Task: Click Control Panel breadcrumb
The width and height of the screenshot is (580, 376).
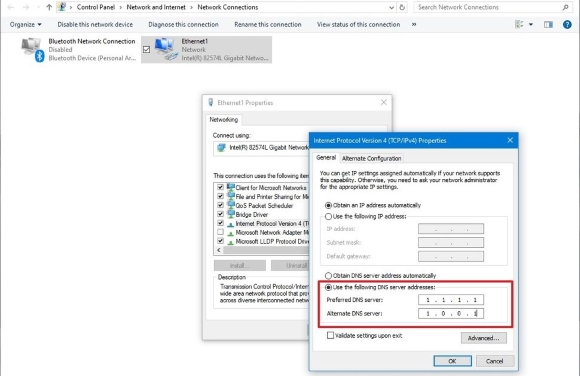Action: (x=96, y=7)
